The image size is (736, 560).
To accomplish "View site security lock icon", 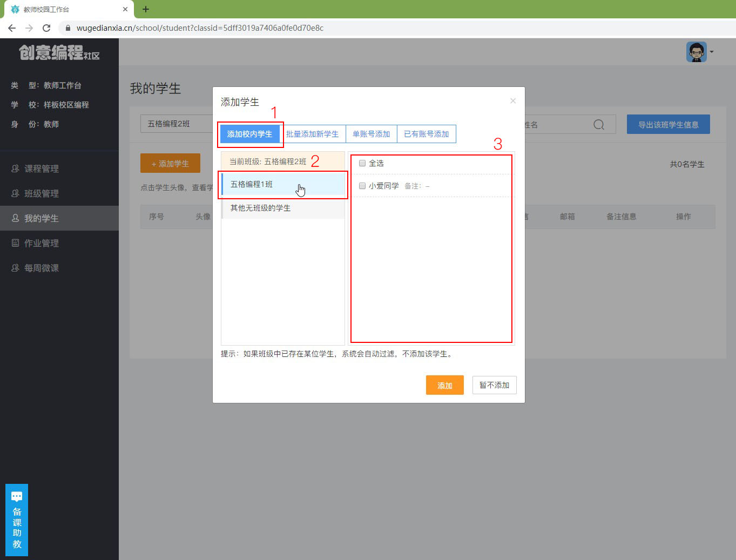I will pyautogui.click(x=68, y=28).
